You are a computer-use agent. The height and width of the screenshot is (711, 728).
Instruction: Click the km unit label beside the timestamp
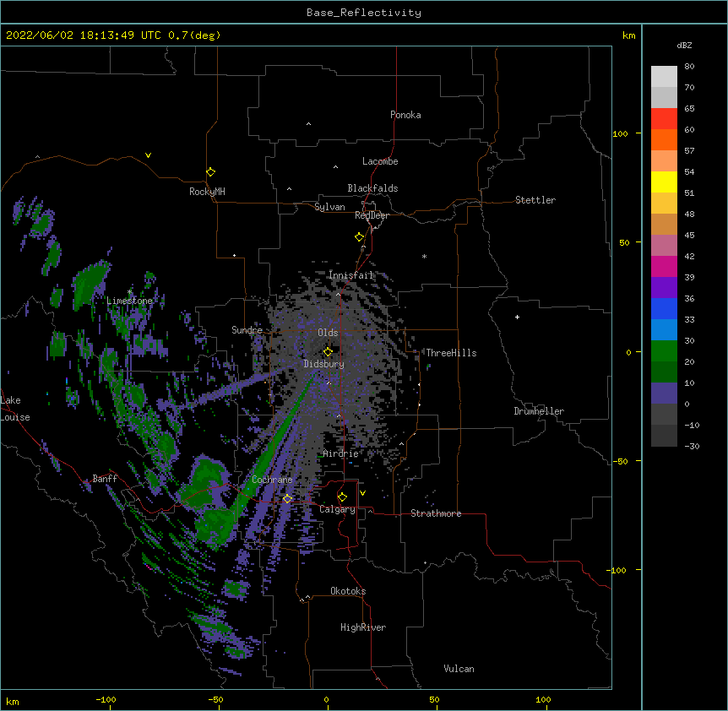click(x=628, y=35)
